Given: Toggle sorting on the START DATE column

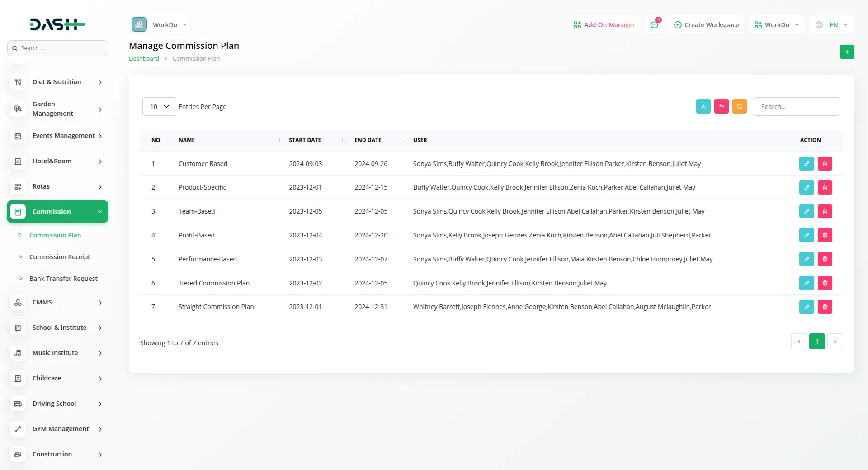Looking at the screenshot, I should coord(343,140).
